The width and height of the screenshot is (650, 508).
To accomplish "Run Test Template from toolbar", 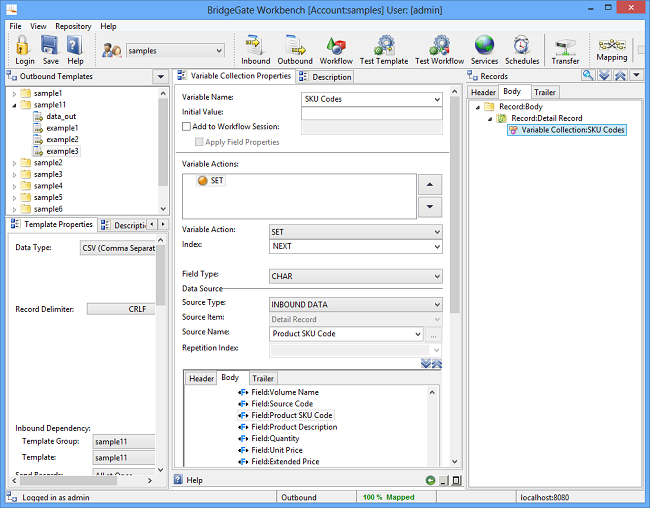I will [384, 48].
